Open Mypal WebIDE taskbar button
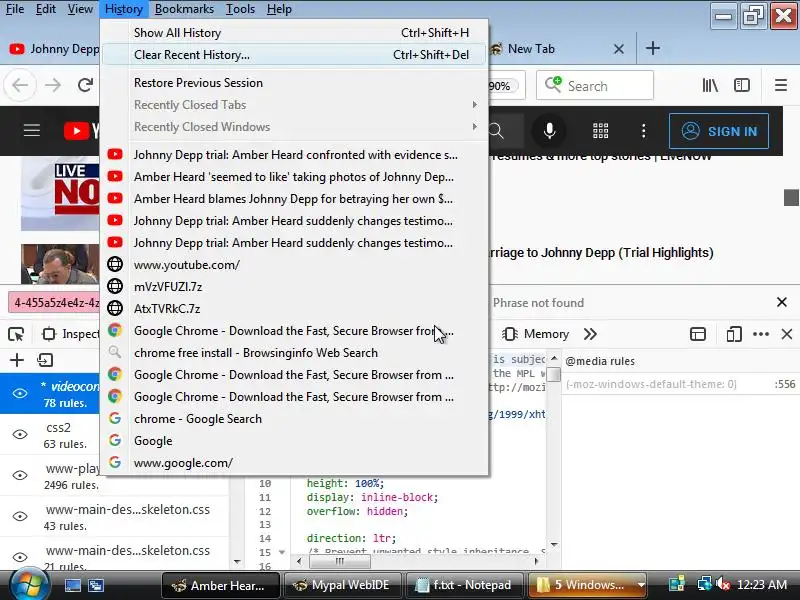Viewport: 800px width, 600px height. [x=342, y=585]
